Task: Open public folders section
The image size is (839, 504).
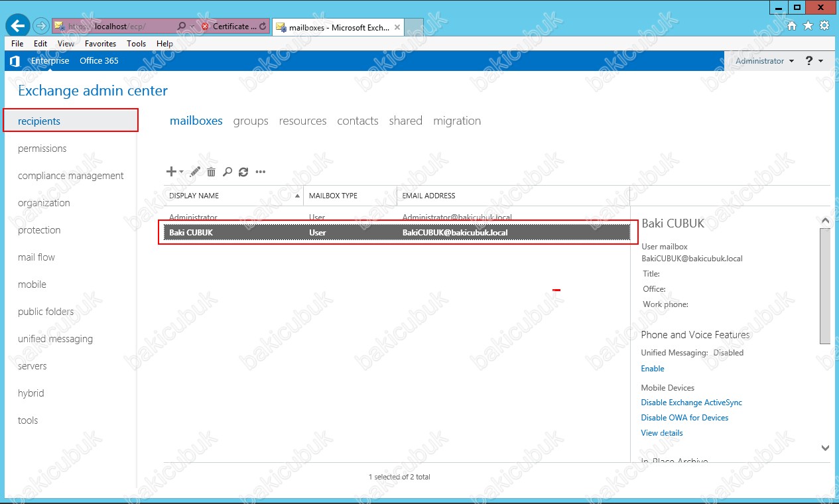Action: [x=46, y=312]
